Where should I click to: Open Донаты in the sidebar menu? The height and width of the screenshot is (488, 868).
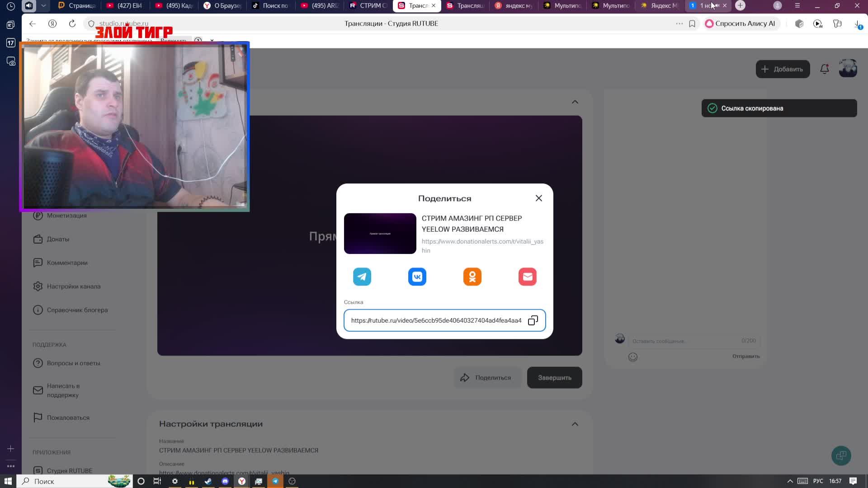click(x=58, y=239)
